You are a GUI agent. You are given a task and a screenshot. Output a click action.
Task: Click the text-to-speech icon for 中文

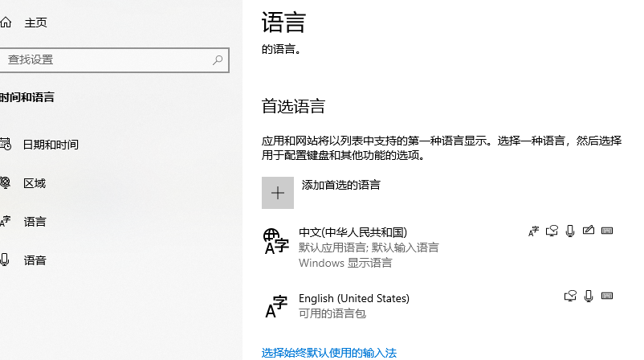pos(552,231)
